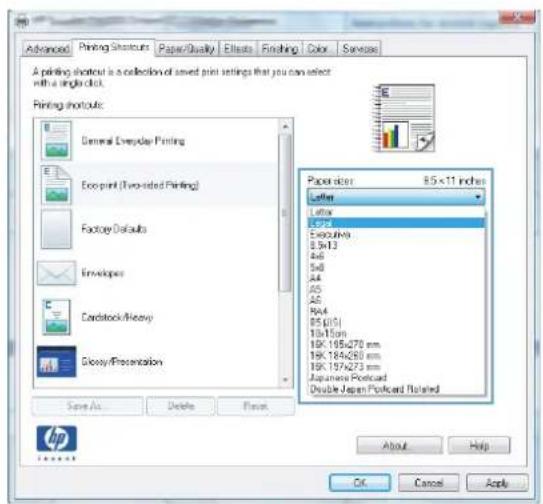Viewport: 543px width, 504px height.
Task: Click the document preview image
Action: pos(404,118)
